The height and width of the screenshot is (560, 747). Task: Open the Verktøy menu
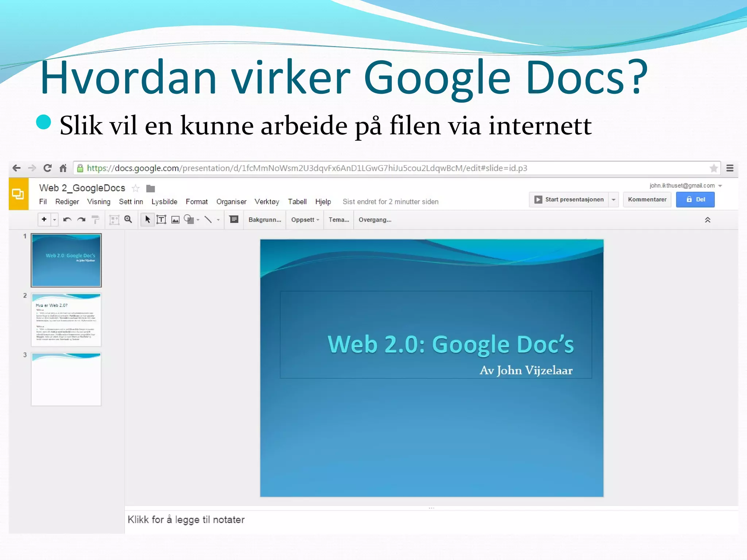click(x=267, y=202)
